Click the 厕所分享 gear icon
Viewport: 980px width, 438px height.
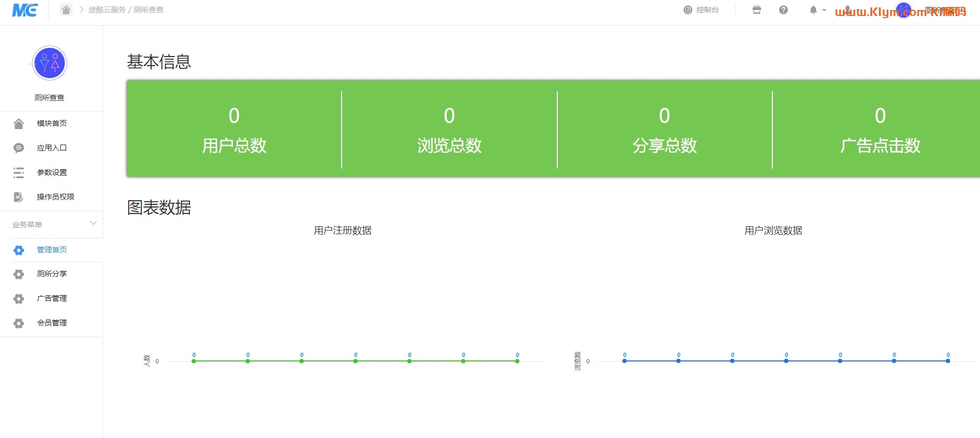(19, 274)
